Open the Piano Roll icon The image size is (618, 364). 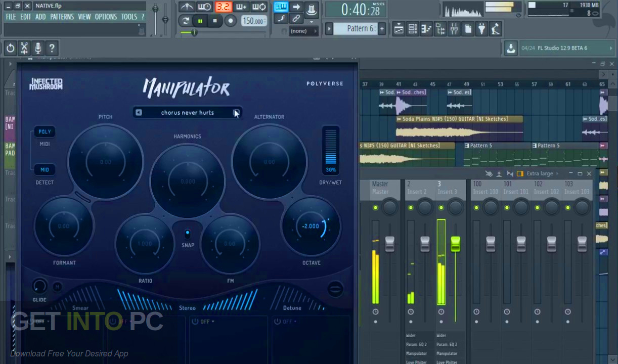click(x=426, y=29)
